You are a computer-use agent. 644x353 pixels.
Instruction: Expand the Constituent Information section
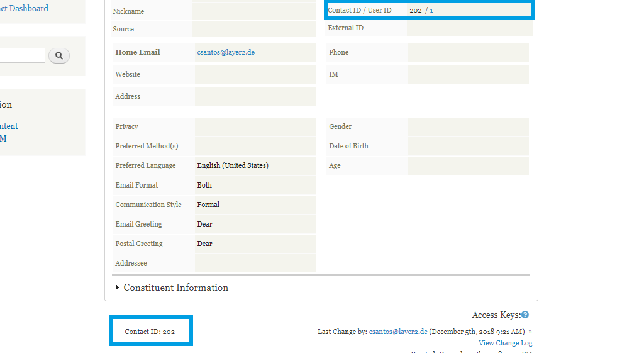coord(175,288)
